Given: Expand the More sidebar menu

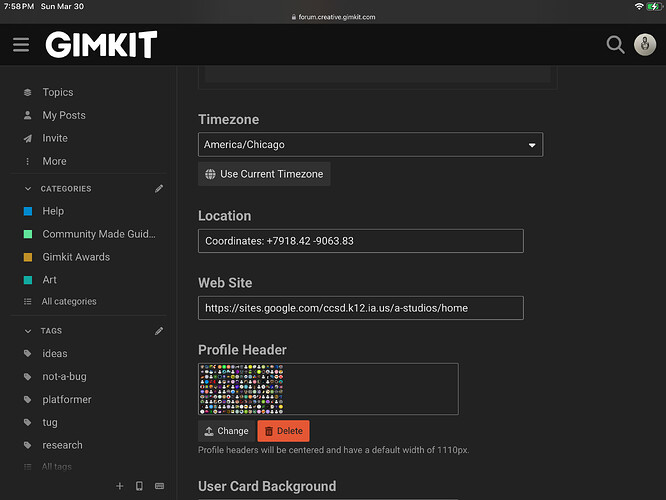Looking at the screenshot, I should coord(54,161).
